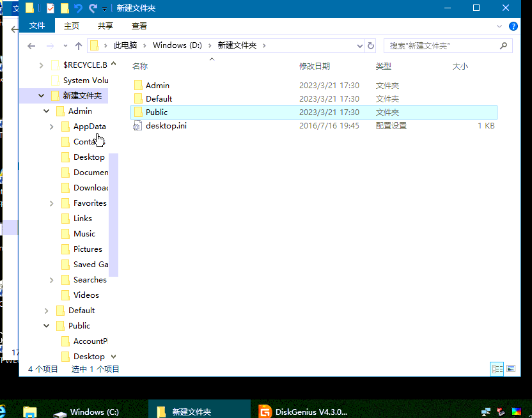This screenshot has height=418, width=532.
Task: Open the address bar history dropdown
Action: click(360, 45)
